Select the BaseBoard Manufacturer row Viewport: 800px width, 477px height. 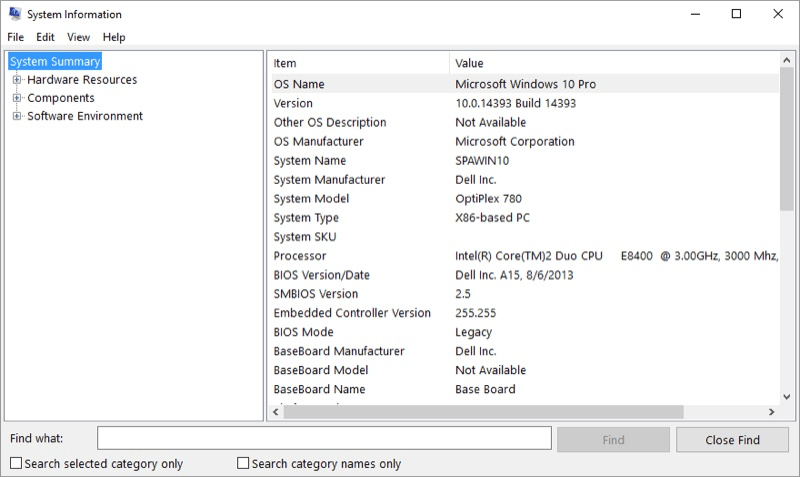(525, 351)
